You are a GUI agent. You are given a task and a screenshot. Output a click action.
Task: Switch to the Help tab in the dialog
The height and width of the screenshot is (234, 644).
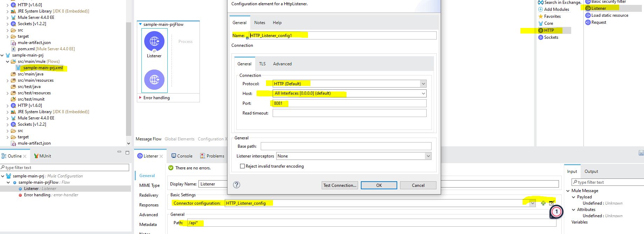coord(277,23)
